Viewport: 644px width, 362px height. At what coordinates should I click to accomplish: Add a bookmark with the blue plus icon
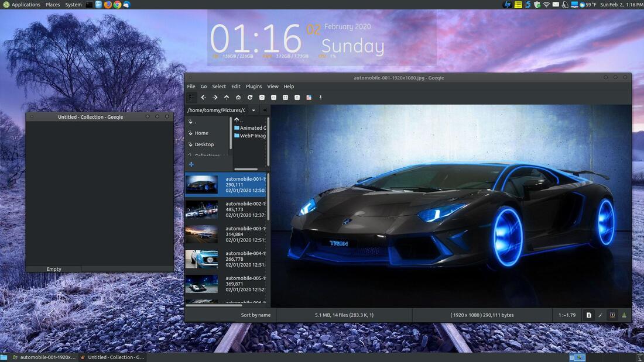tap(191, 164)
